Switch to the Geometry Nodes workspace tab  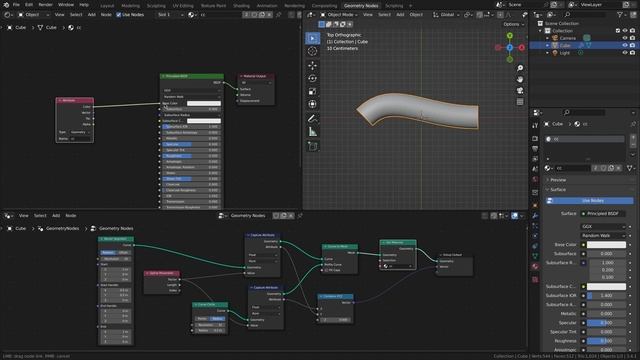(x=361, y=6)
